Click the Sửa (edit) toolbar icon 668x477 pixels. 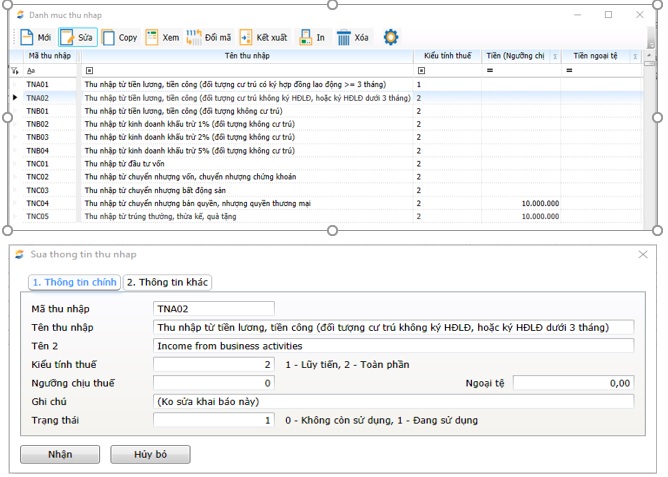(67, 38)
